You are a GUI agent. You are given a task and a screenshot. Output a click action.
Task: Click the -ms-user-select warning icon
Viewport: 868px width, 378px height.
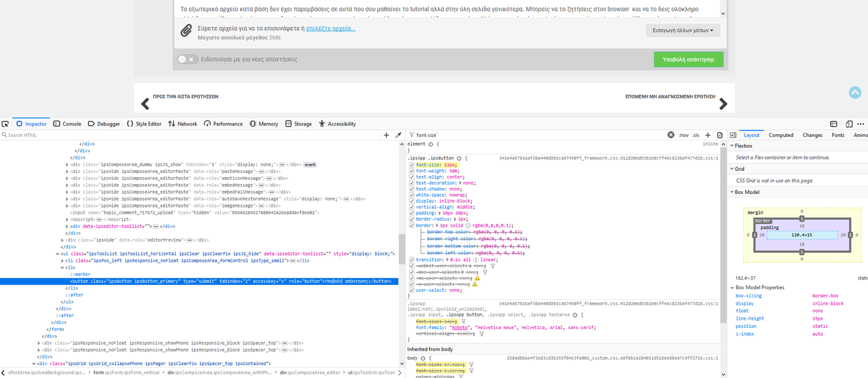(x=476, y=278)
